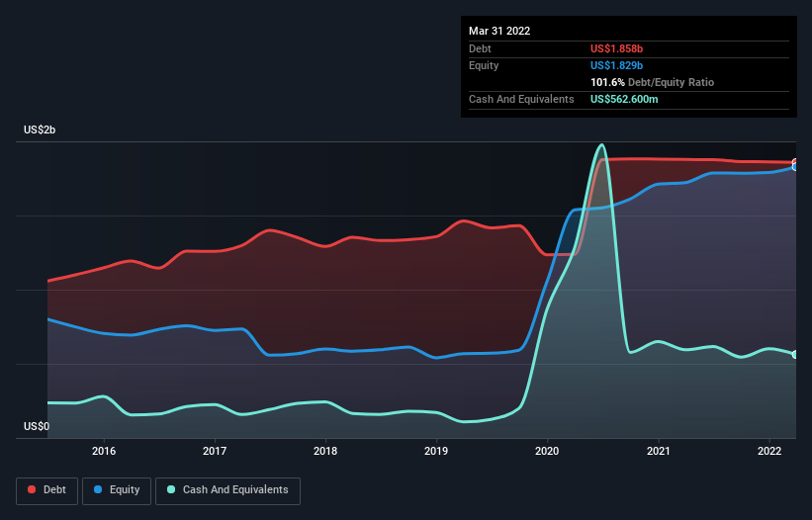Click the 2020 label on the x-axis
812x520 pixels.
point(547,451)
